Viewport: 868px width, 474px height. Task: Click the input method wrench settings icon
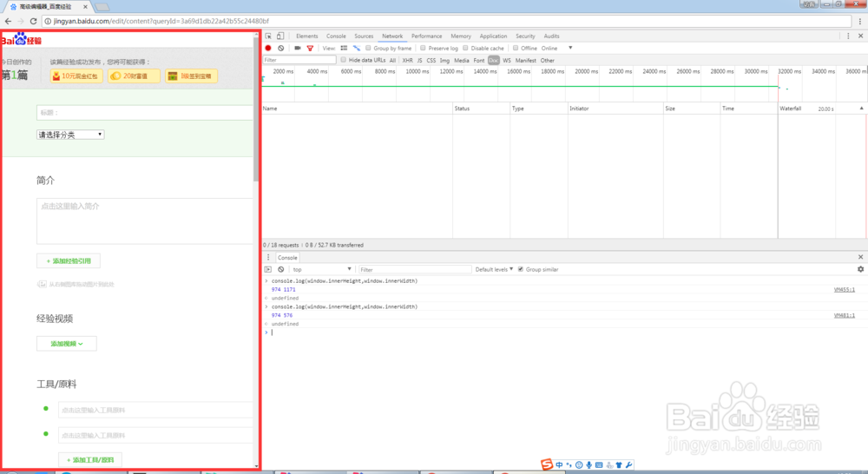(628, 465)
